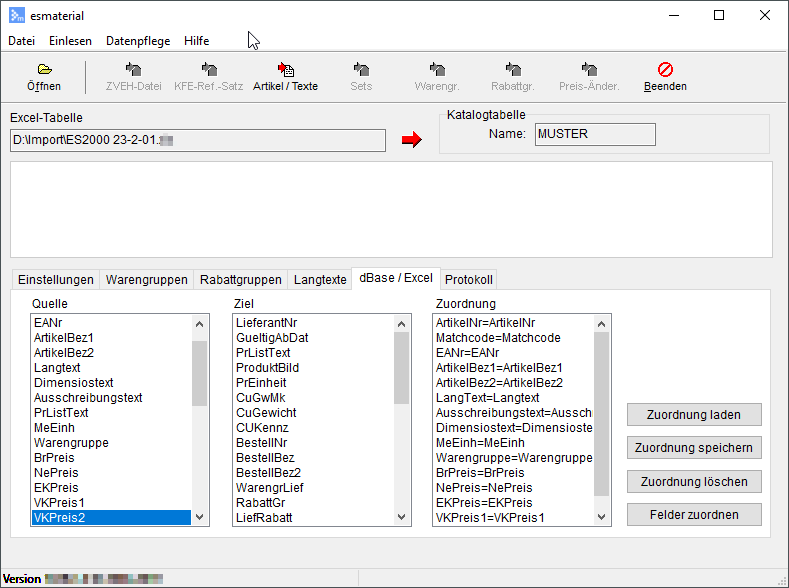
Task: Click the Katalogtabelle Name input field
Action: point(595,134)
